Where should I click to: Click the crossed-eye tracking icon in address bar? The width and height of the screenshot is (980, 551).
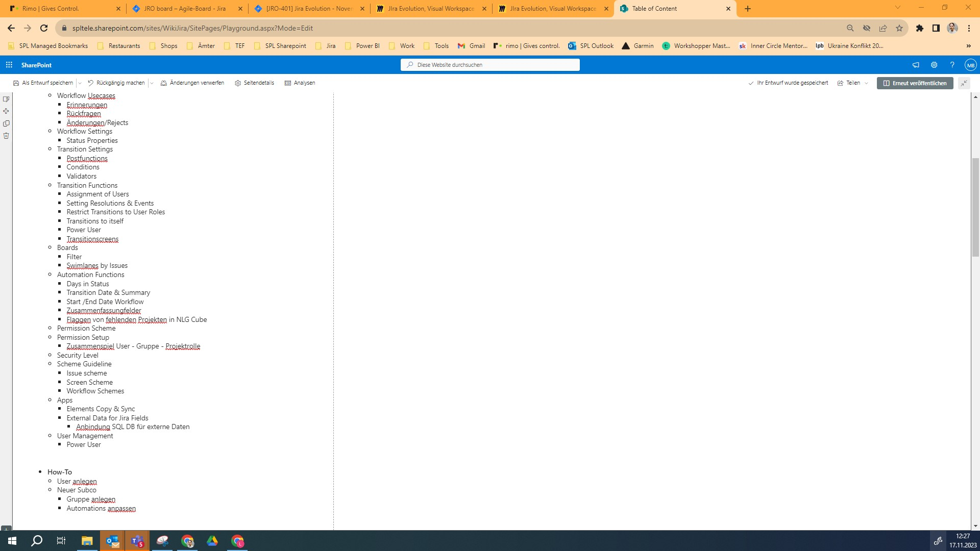coord(867,28)
